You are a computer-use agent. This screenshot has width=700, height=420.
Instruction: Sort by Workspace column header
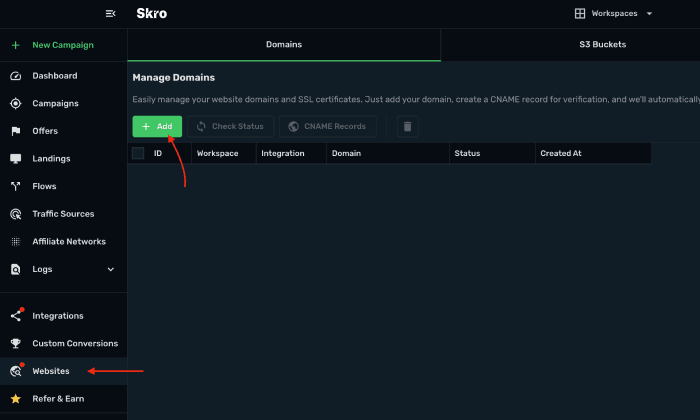pyautogui.click(x=217, y=154)
